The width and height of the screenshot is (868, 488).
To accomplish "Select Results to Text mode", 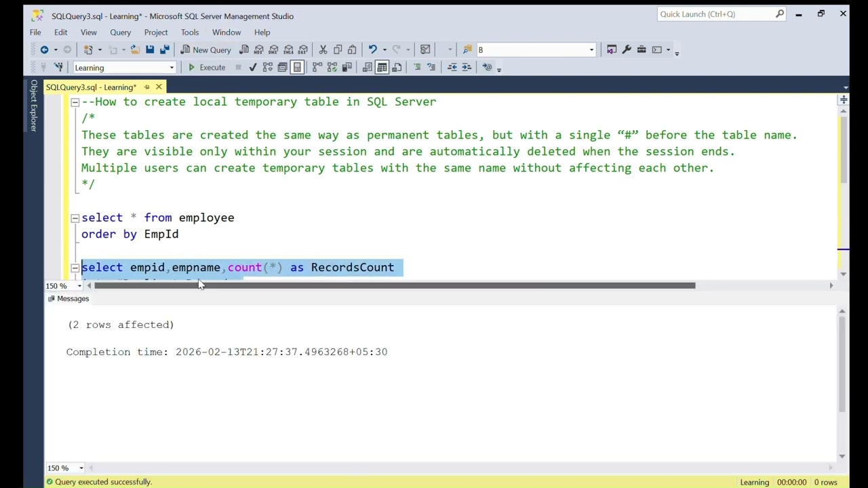I will tap(368, 67).
